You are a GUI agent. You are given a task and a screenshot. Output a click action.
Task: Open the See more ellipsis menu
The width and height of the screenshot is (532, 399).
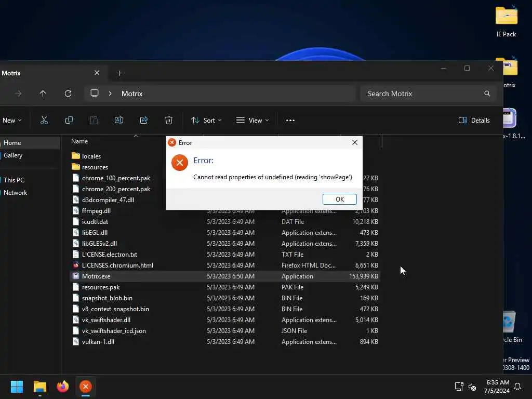290,120
